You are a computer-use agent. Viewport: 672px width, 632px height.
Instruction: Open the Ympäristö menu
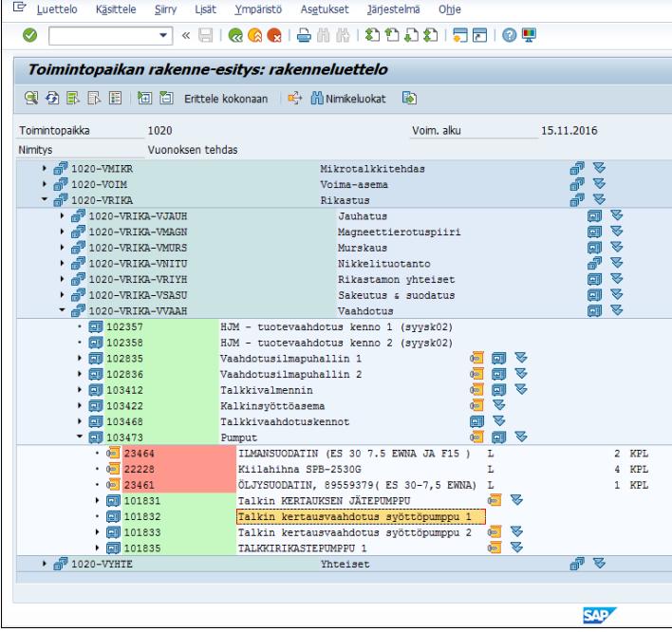pos(258,9)
